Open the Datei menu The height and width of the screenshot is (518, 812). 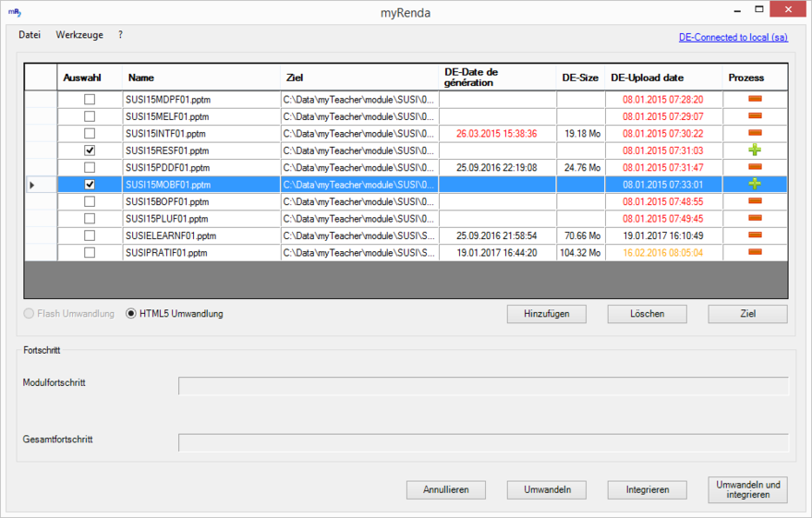(30, 35)
